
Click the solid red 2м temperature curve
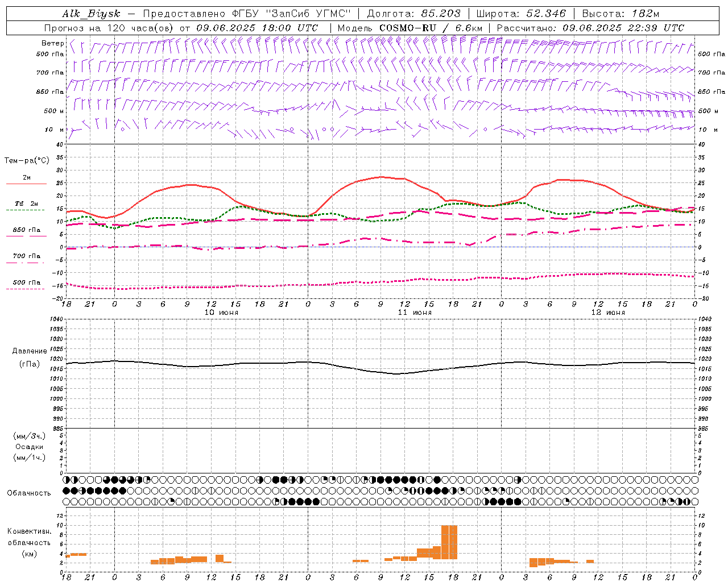pyautogui.click(x=381, y=177)
